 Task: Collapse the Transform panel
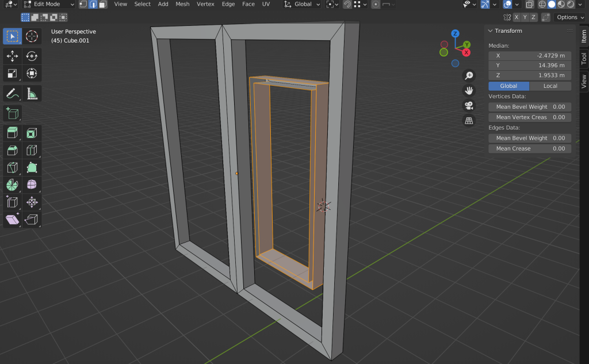point(491,31)
